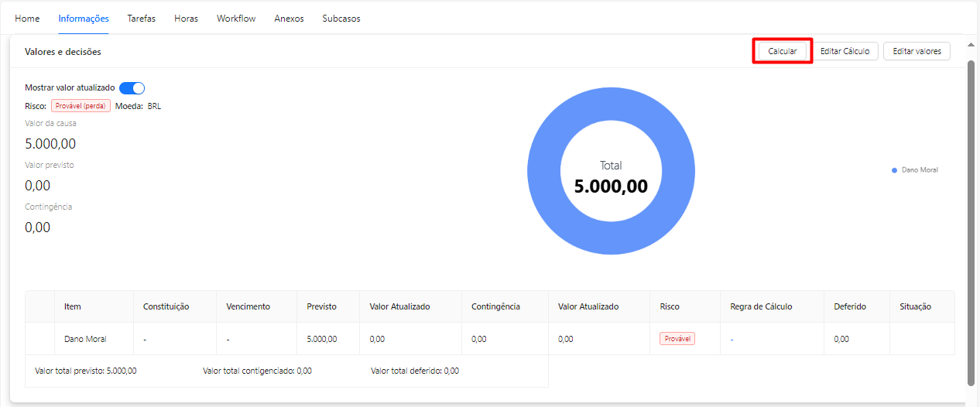The width and height of the screenshot is (980, 407).
Task: Go to the Workflow tab
Action: (236, 19)
